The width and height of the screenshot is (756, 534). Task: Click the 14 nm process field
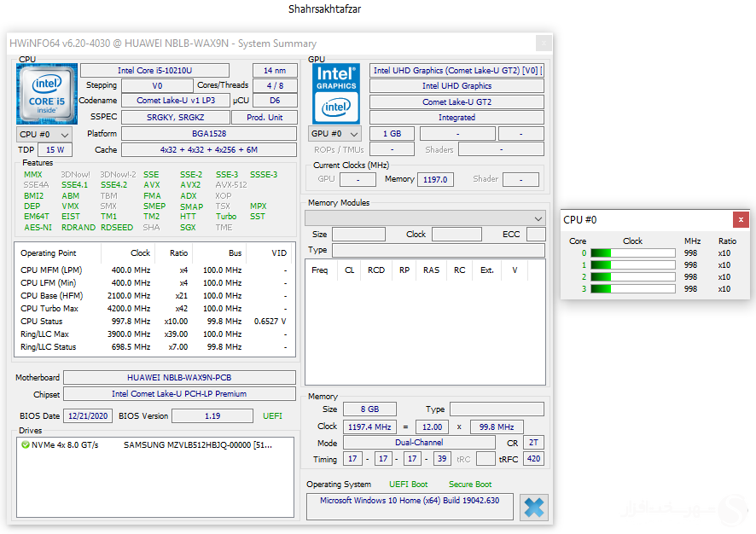[x=275, y=70]
